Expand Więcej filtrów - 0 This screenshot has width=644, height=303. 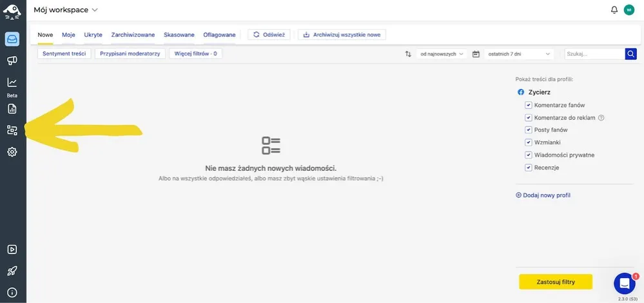pyautogui.click(x=195, y=54)
